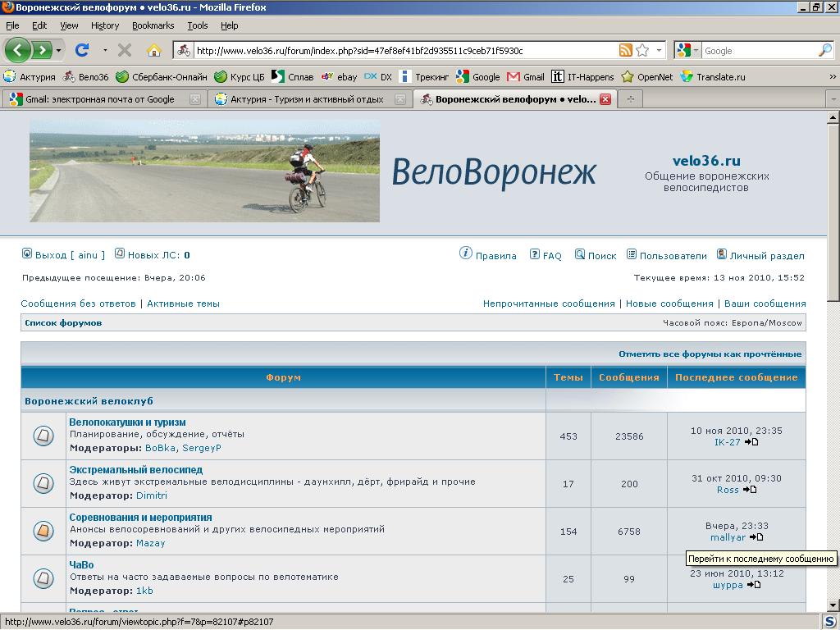Viewport: 840px width, 630px height.
Task: Open new tab with the plus button
Action: pos(630,99)
